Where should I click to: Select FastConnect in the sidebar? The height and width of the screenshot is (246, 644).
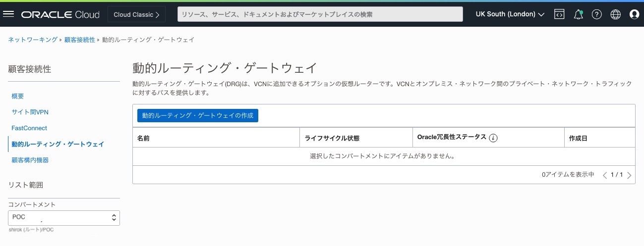point(29,128)
